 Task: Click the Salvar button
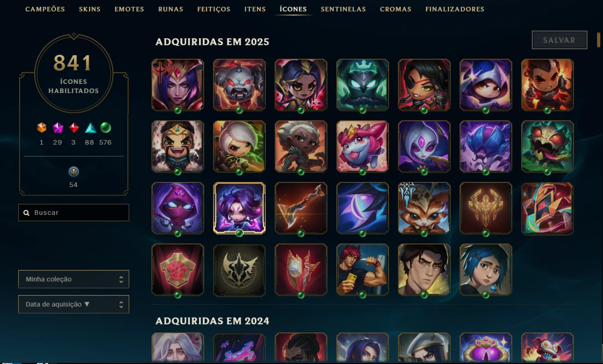pyautogui.click(x=559, y=40)
